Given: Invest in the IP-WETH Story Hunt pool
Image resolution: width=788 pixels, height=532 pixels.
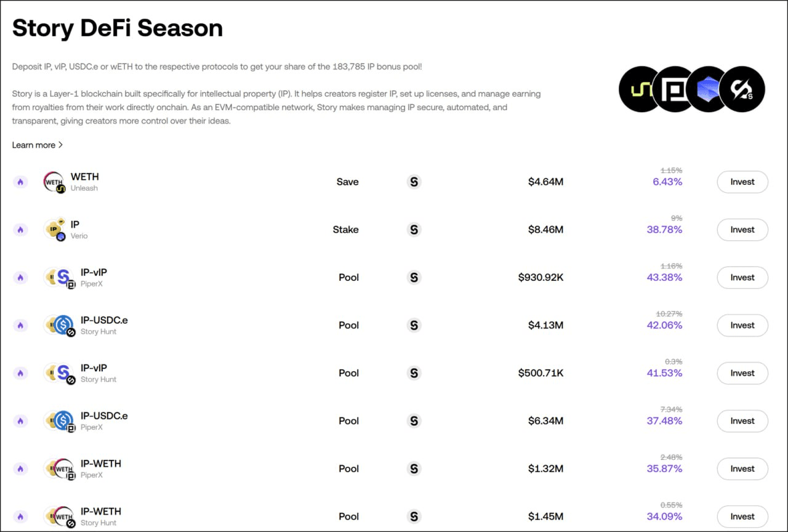Looking at the screenshot, I should pyautogui.click(x=742, y=517).
